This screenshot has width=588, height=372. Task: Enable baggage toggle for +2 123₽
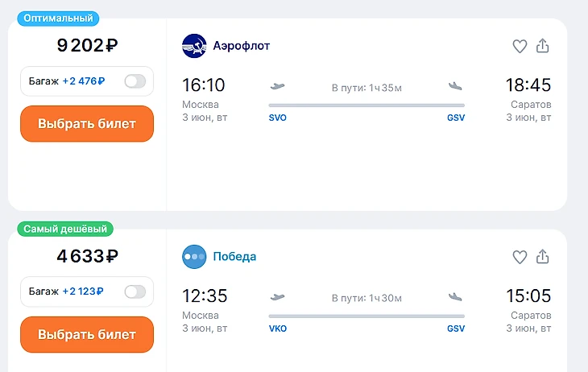(135, 291)
